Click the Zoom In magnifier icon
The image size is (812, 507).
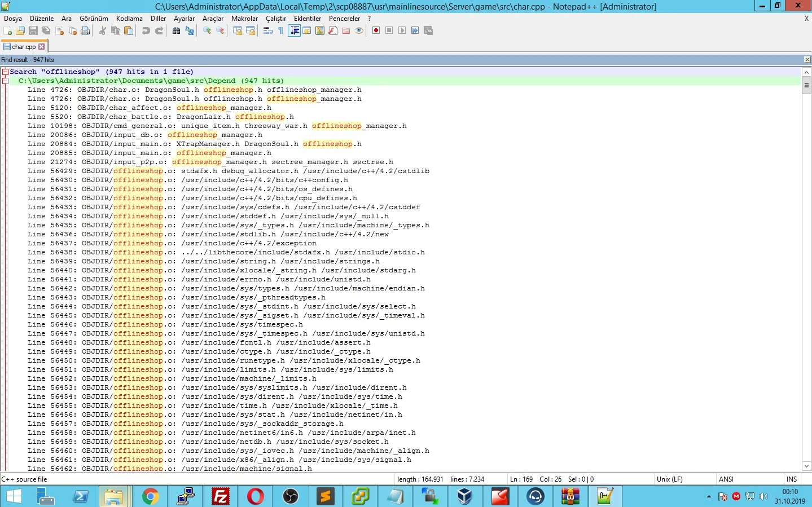click(207, 30)
